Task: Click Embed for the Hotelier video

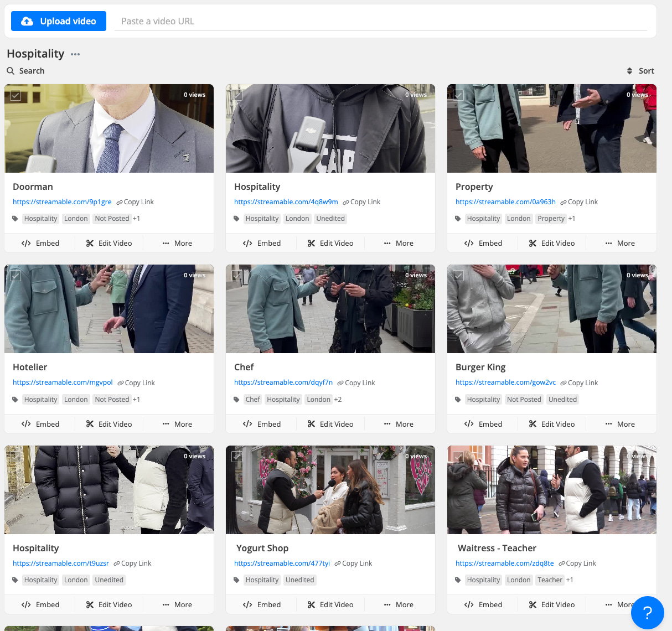Action: point(40,425)
